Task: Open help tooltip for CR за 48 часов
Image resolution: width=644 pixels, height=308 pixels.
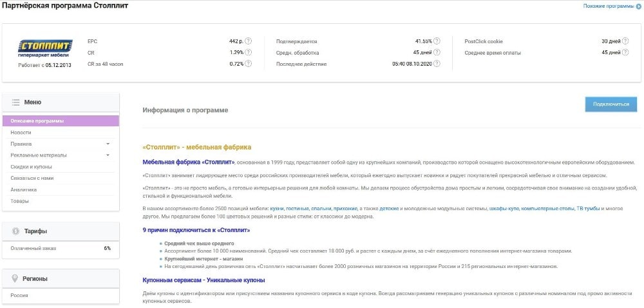Action: pos(248,64)
